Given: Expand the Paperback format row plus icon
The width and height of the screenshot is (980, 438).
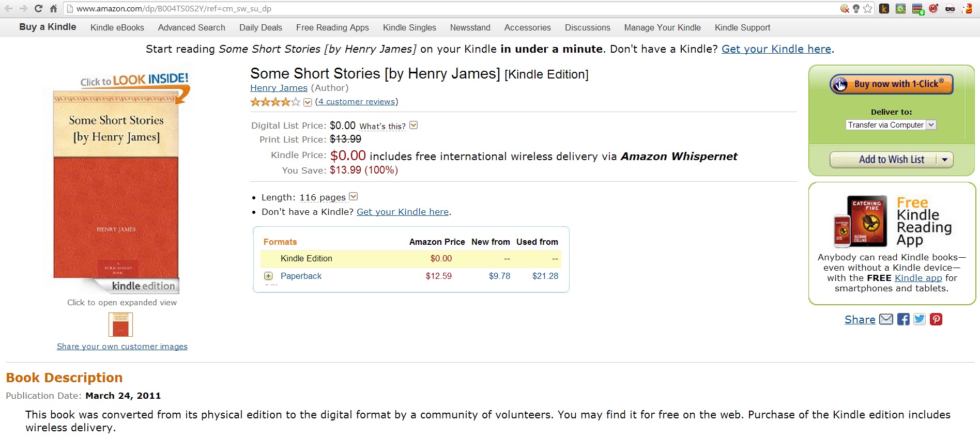Looking at the screenshot, I should click(268, 276).
